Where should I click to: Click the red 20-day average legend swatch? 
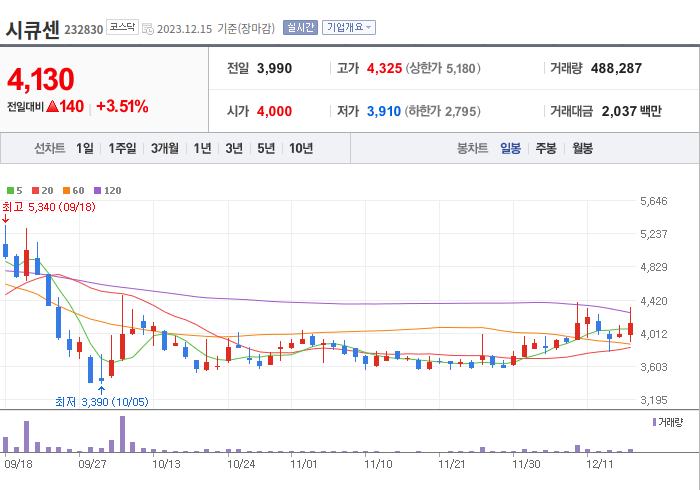[x=36, y=191]
